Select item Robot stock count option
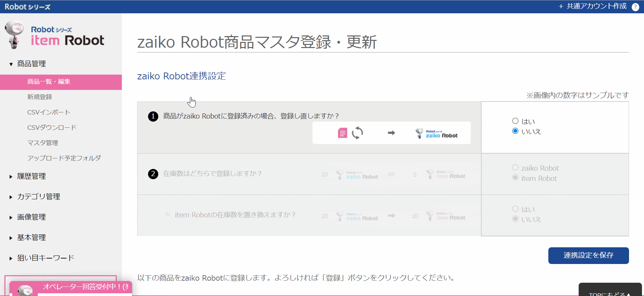 click(x=515, y=177)
